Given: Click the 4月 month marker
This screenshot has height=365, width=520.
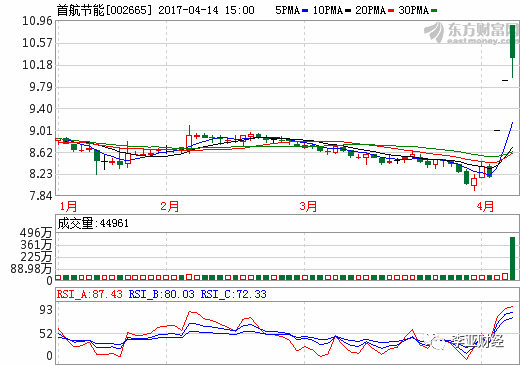Looking at the screenshot, I should tap(485, 206).
